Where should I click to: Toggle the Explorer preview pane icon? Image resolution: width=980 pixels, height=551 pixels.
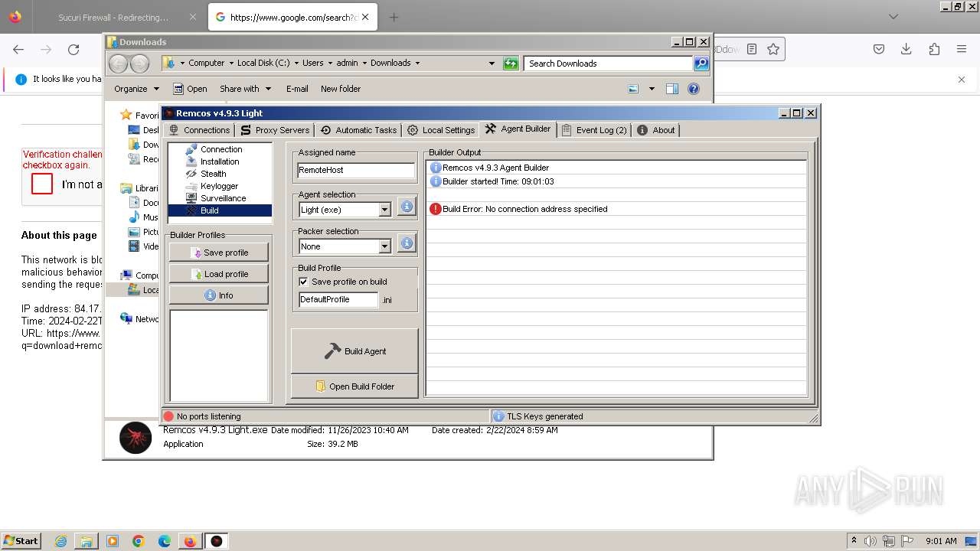(671, 89)
